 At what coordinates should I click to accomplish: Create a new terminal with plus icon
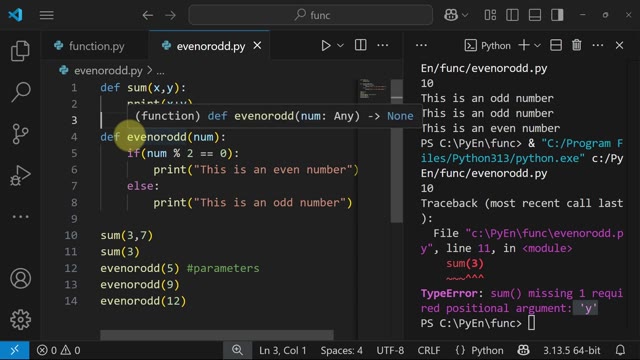524,45
